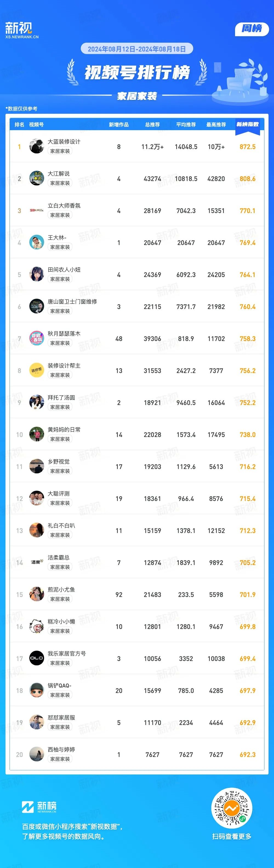Viewport: 274px width, 868px height.
Task: Click 家居家装 tag under 黄妈妈的日常
Action: click(x=60, y=439)
